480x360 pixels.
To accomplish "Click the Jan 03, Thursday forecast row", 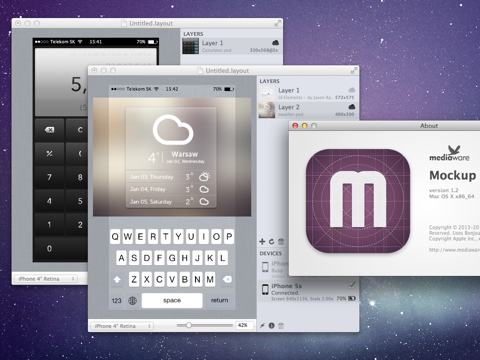I will click(x=171, y=177).
